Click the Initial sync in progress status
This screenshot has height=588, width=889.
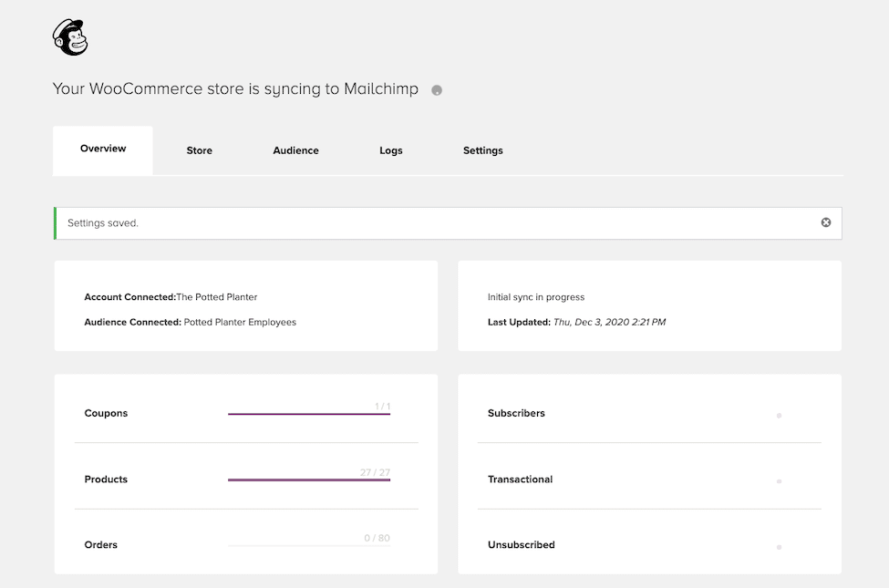[x=535, y=296]
